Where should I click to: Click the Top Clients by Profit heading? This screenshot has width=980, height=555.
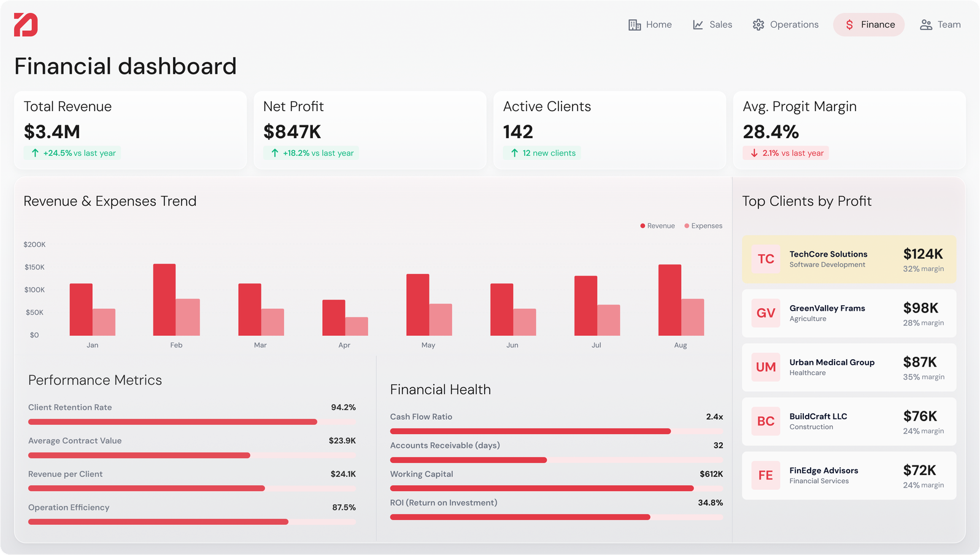807,201
